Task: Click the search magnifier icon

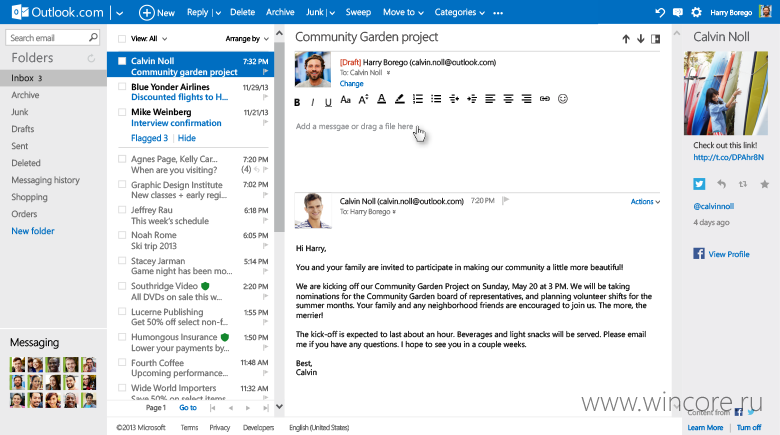Action: tap(93, 37)
